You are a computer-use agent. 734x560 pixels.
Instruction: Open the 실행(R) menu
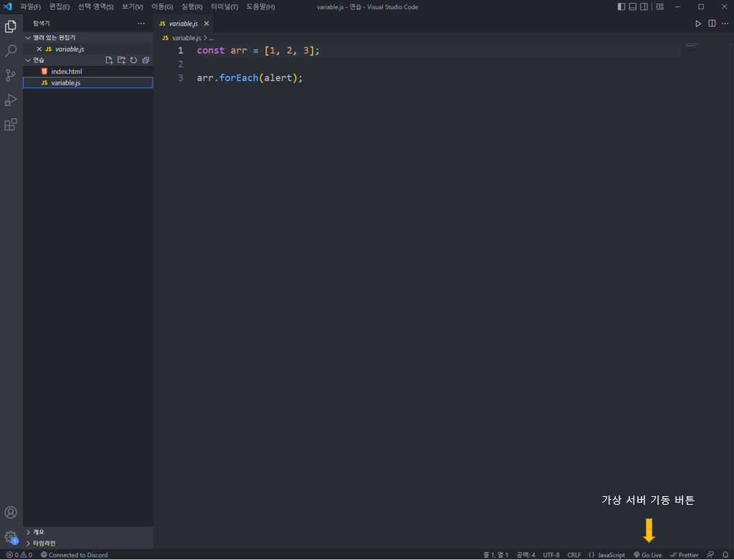tap(192, 7)
